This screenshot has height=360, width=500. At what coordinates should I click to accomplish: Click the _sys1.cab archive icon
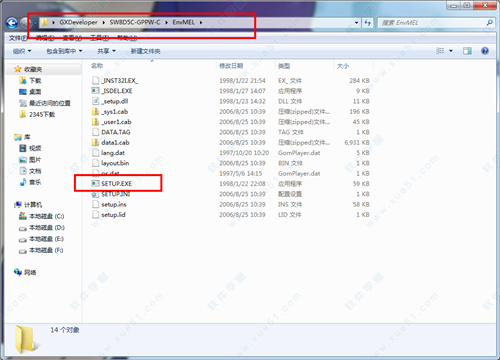click(95, 111)
